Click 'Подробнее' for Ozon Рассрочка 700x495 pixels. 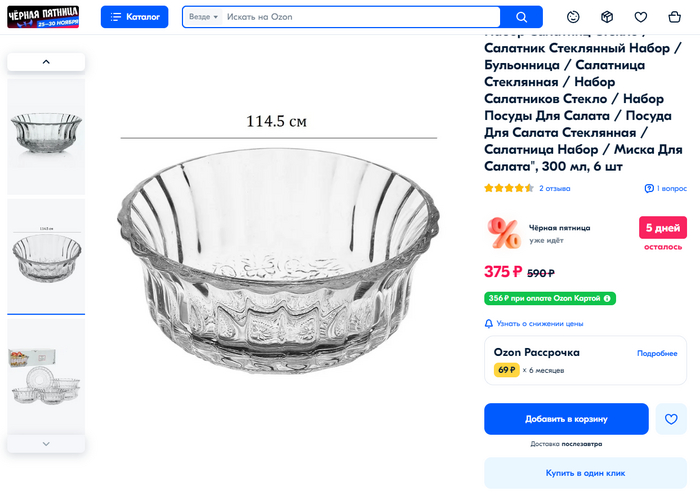tap(657, 353)
